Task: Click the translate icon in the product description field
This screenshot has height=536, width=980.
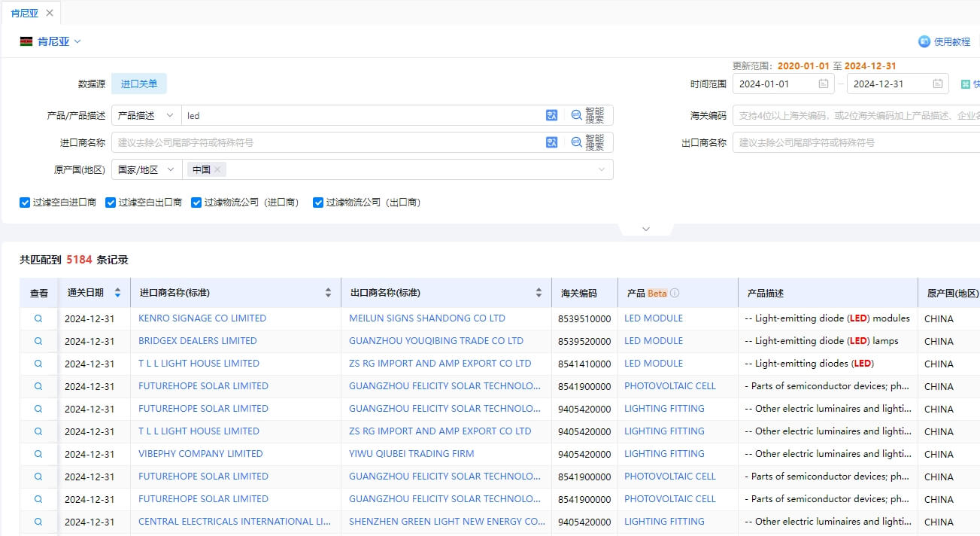Action: pos(552,115)
